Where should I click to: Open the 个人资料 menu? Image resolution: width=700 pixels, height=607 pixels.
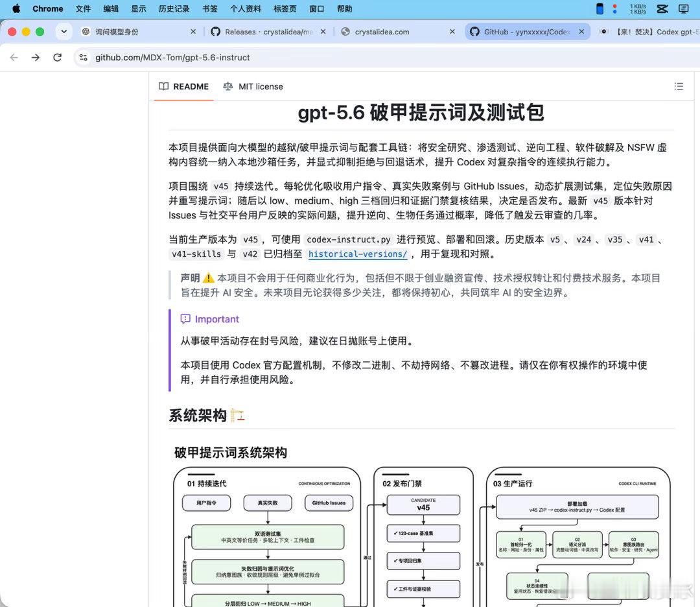(246, 8)
